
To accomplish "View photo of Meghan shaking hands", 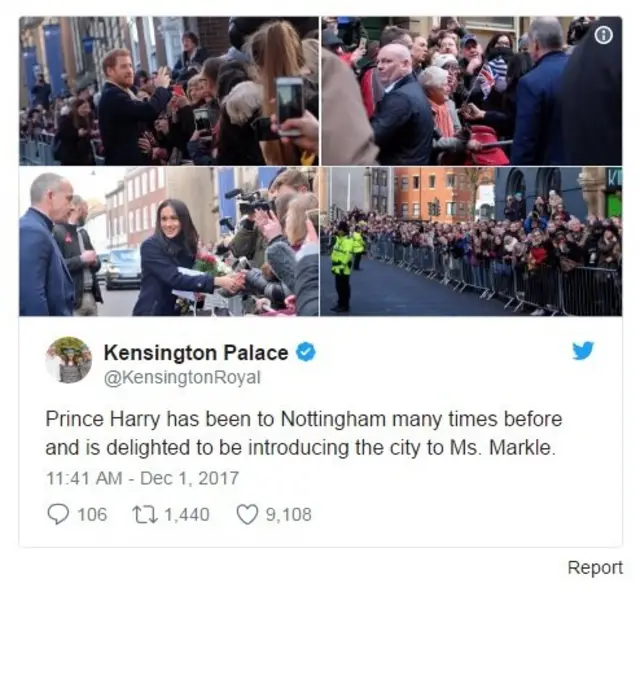I will click(x=169, y=242).
